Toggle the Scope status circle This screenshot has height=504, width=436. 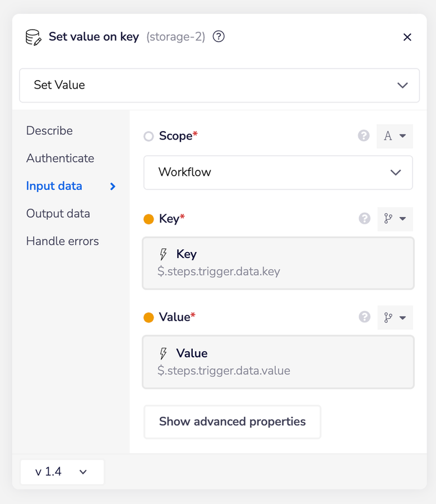[x=149, y=136]
